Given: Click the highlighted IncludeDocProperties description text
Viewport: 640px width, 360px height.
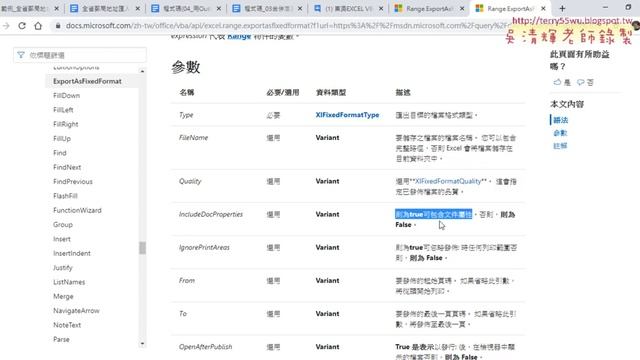Looking at the screenshot, I should click(433, 214).
